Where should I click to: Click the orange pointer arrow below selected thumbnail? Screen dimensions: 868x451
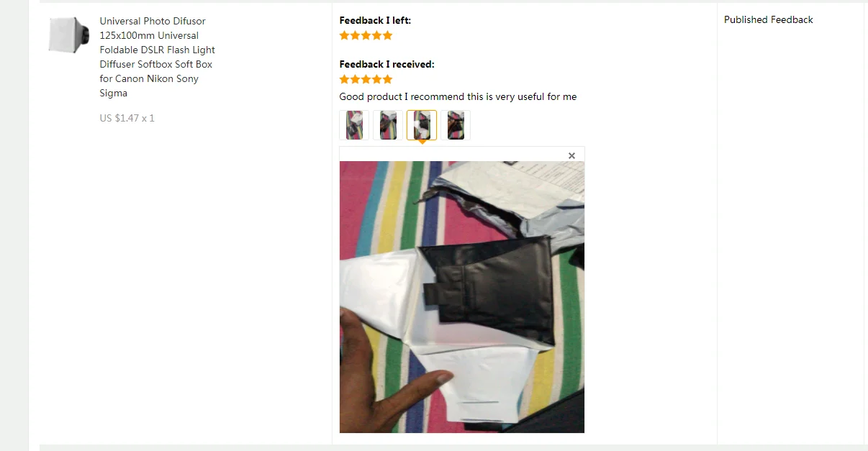[x=422, y=142]
